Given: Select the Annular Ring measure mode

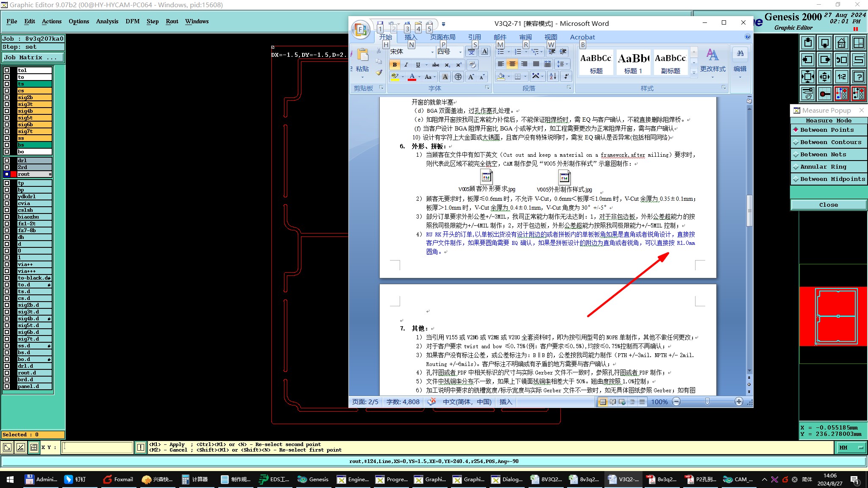Looking at the screenshot, I should coord(829,167).
